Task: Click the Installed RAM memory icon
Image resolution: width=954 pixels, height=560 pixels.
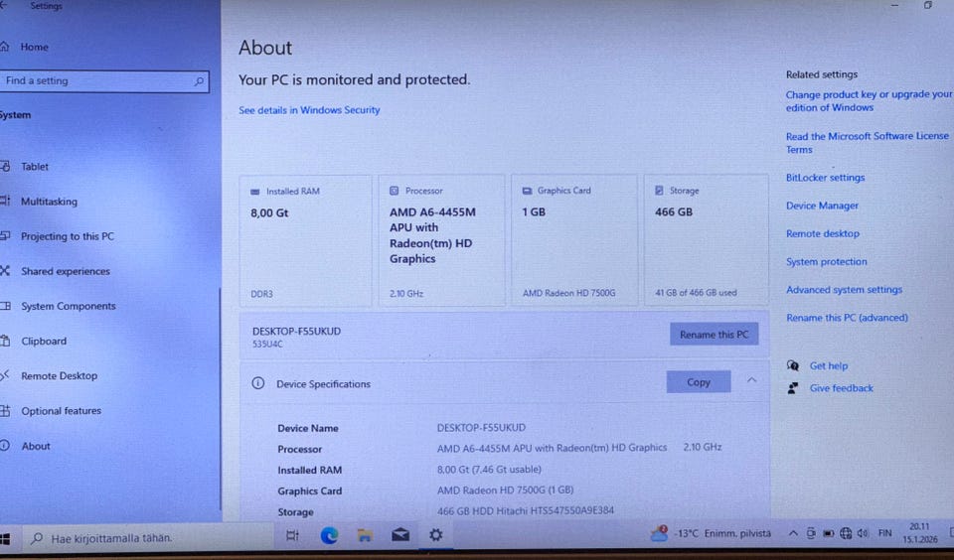Action: 255,192
